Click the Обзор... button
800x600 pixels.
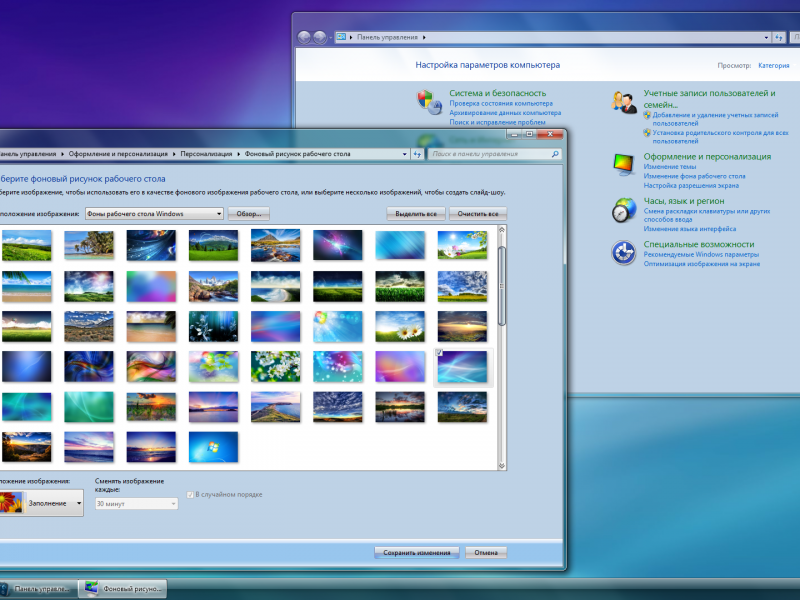click(x=248, y=214)
